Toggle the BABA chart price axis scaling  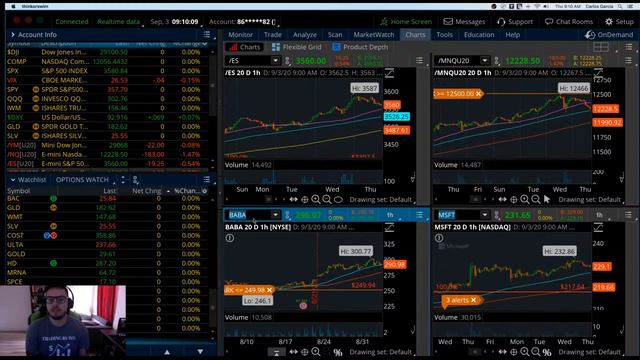click(389, 227)
